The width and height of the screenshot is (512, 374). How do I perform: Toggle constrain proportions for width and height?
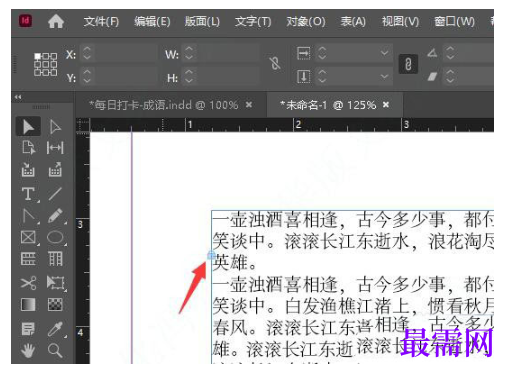pos(275,63)
